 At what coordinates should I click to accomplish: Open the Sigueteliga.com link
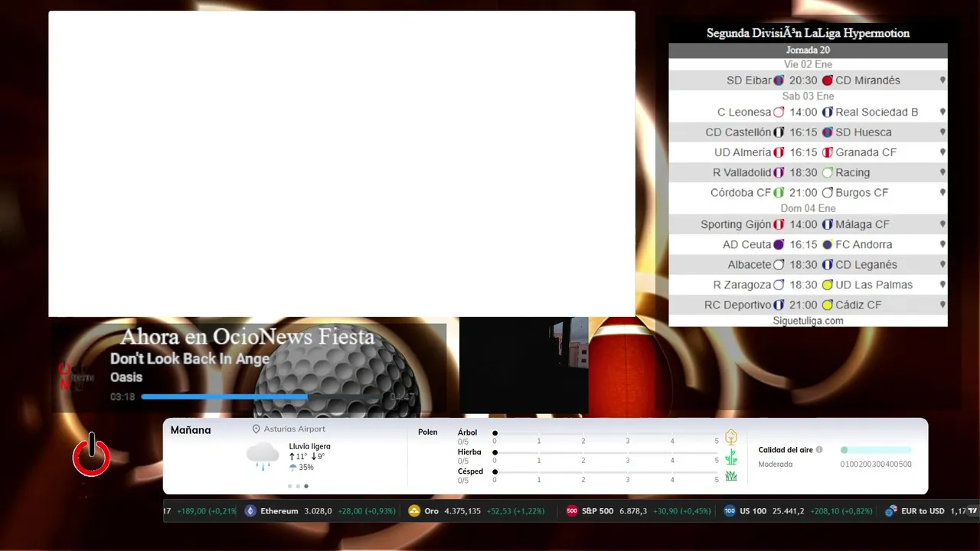click(808, 321)
